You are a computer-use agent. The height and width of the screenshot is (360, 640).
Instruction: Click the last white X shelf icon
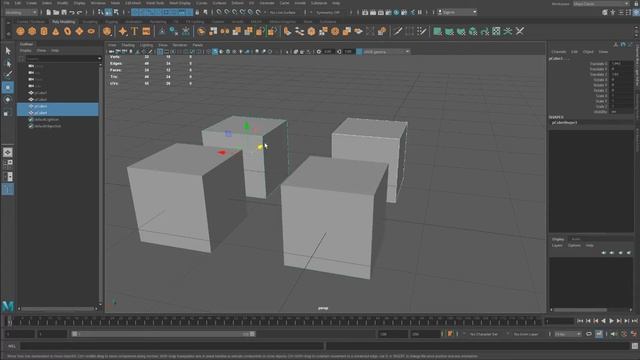click(x=520, y=31)
